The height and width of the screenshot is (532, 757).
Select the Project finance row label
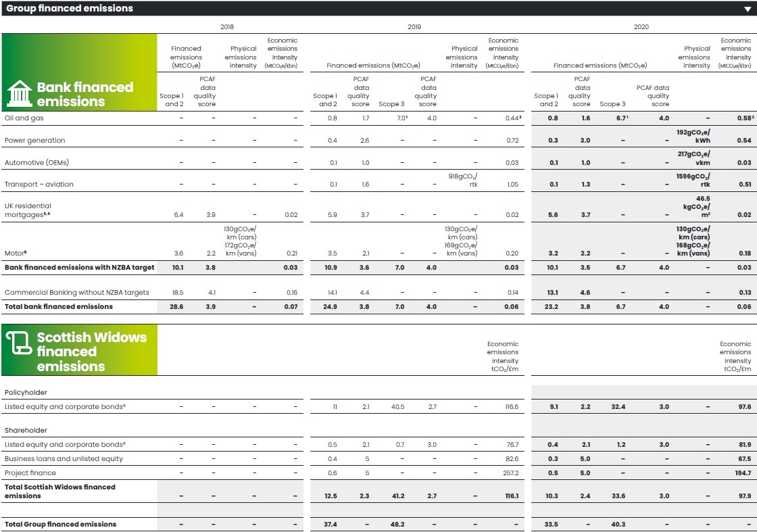pos(30,473)
